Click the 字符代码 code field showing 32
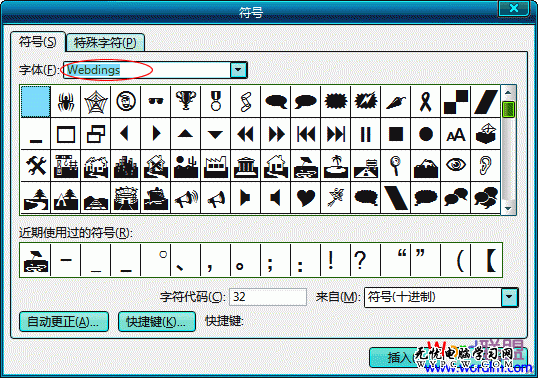The height and width of the screenshot is (378, 538). (268, 297)
